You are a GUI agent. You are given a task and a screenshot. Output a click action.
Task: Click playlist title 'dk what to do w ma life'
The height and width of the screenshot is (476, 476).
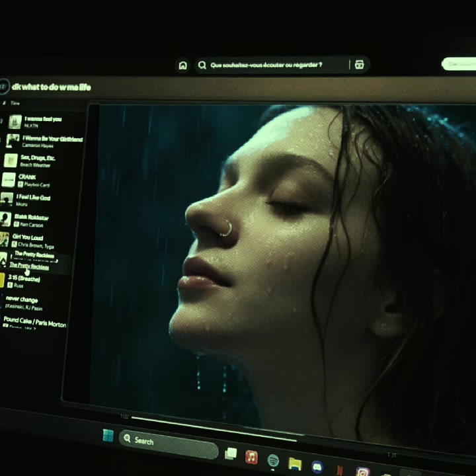coord(52,87)
